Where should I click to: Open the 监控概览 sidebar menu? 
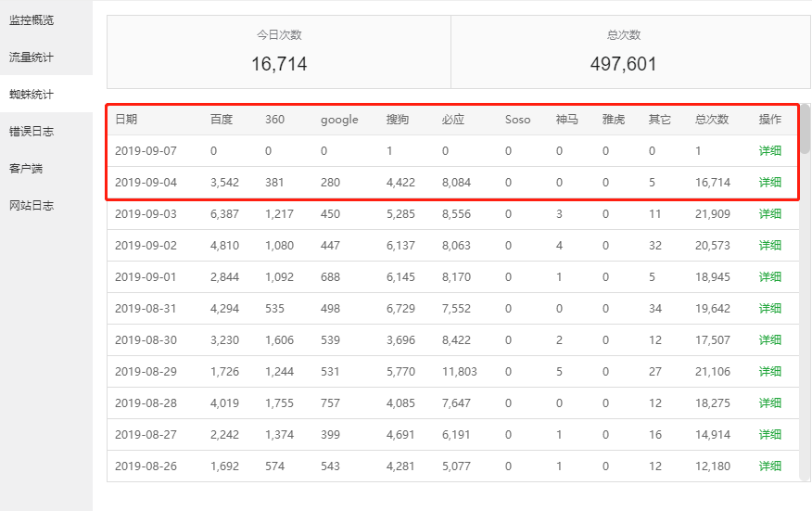click(32, 20)
